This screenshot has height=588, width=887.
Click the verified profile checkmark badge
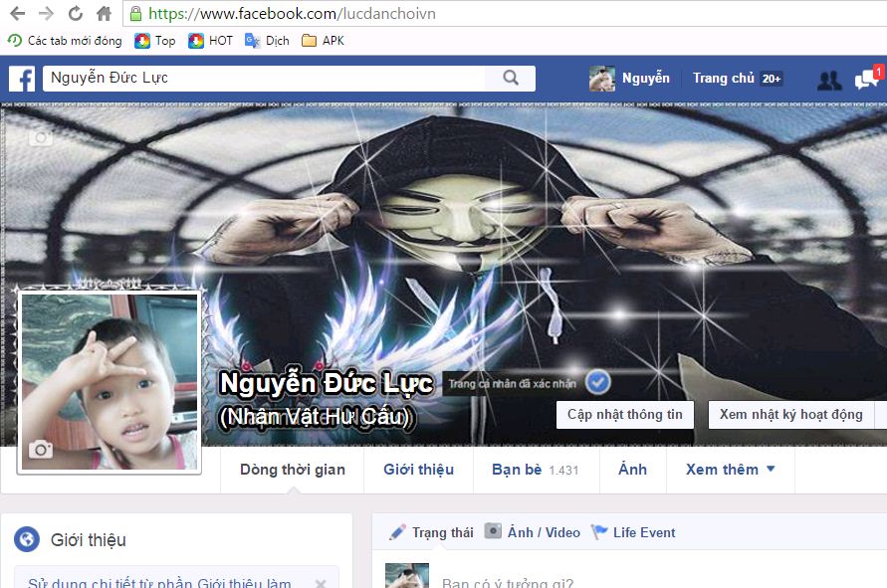click(x=598, y=382)
